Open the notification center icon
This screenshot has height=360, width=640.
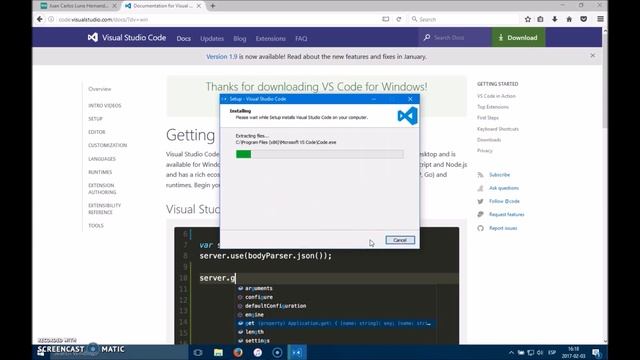coord(596,352)
